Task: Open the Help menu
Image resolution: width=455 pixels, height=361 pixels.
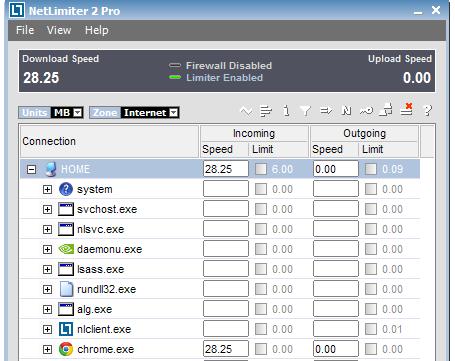Action: click(x=97, y=30)
